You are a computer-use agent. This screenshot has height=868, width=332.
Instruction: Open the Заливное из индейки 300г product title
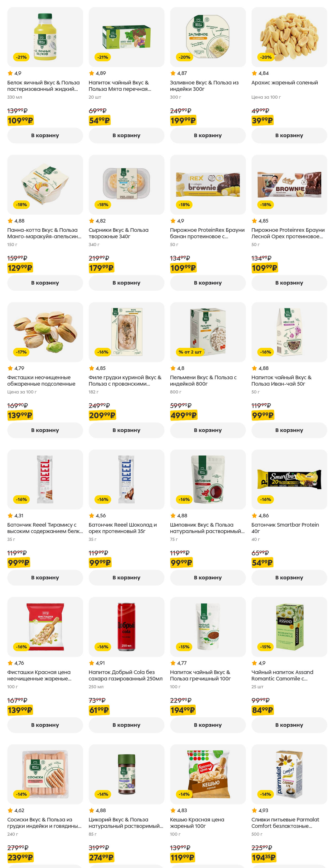coord(204,86)
